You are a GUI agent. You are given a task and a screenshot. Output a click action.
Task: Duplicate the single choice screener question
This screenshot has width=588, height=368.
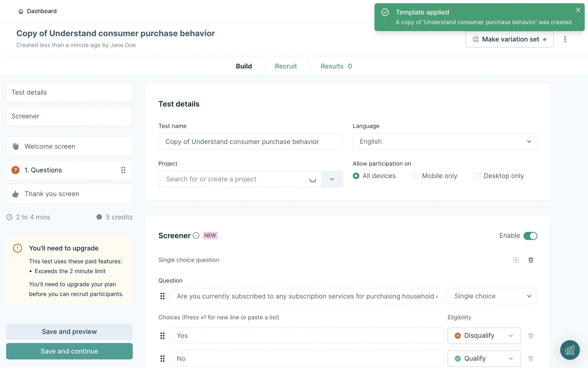[x=516, y=260]
